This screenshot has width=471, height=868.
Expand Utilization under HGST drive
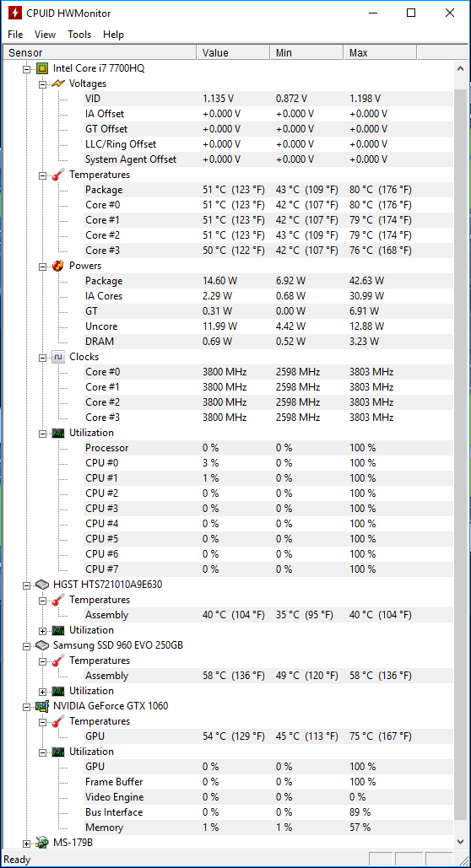(43, 630)
